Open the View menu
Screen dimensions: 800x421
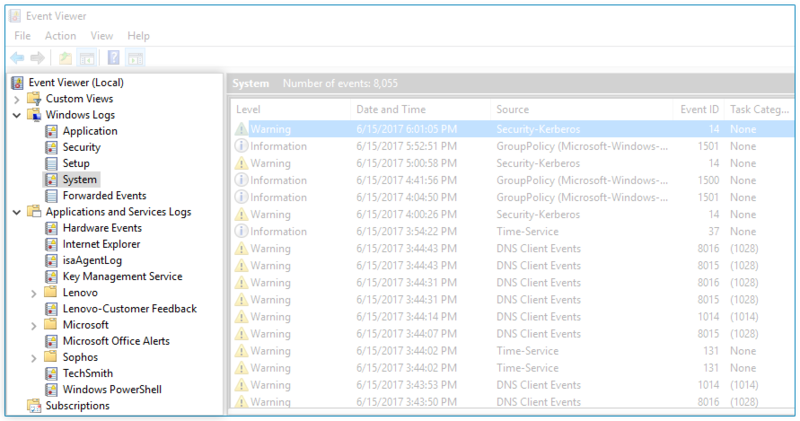(102, 36)
